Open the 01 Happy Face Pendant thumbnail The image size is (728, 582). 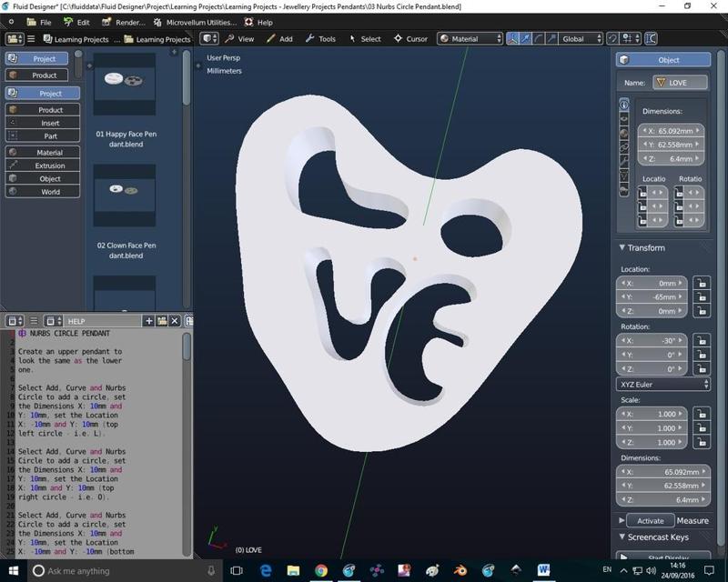point(125,85)
